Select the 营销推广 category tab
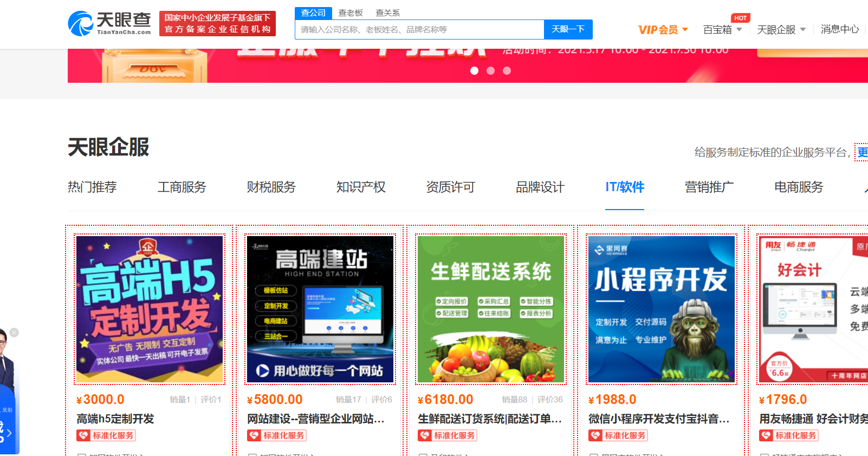868x456 pixels. 709,187
